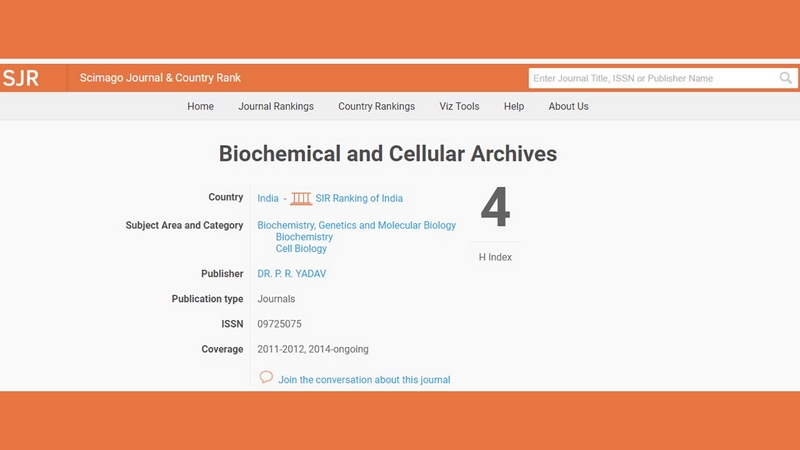
Task: Click the Coverage field label
Action: coord(222,349)
